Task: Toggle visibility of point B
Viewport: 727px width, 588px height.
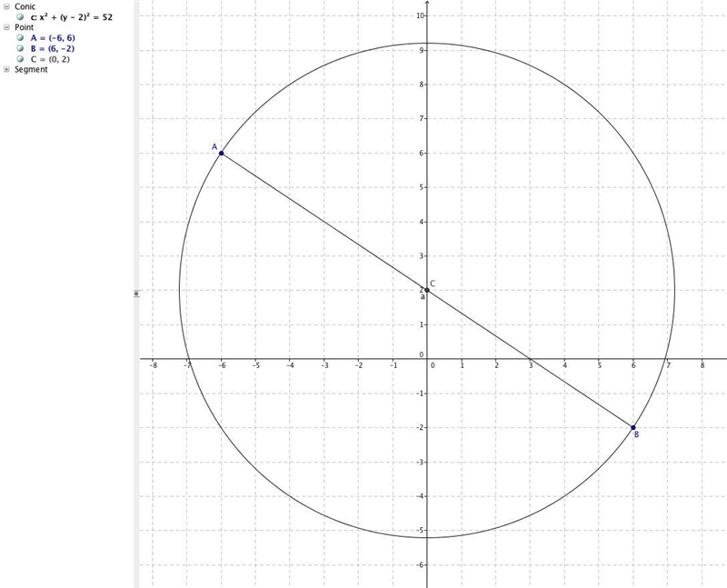Action: click(x=20, y=48)
